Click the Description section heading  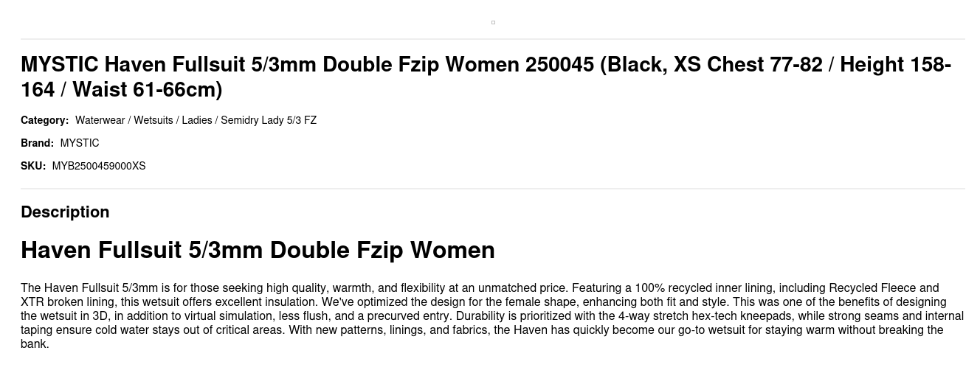[65, 212]
